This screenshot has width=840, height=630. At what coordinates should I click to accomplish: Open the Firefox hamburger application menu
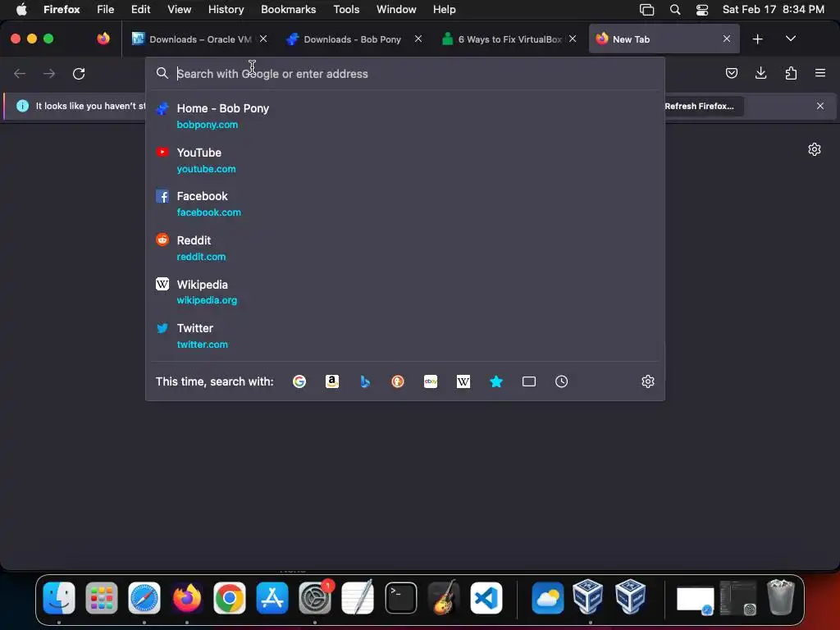click(x=820, y=73)
